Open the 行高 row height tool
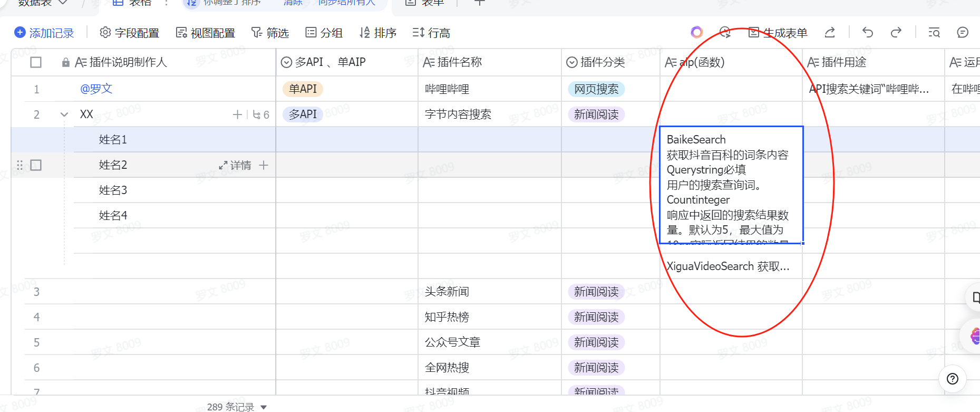 coord(431,33)
